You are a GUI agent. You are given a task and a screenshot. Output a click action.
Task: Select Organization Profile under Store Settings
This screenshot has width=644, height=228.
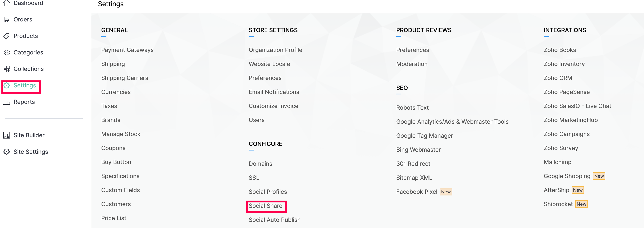275,50
